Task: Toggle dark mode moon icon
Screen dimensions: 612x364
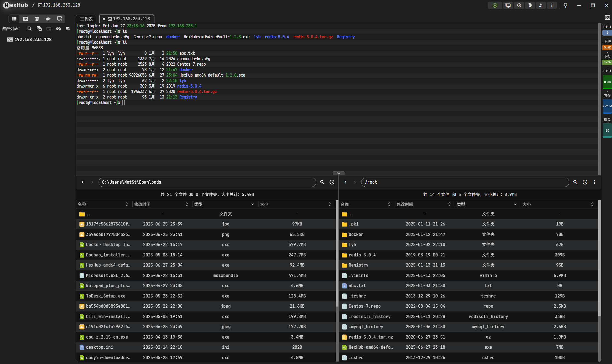Action: pyautogui.click(x=530, y=5)
